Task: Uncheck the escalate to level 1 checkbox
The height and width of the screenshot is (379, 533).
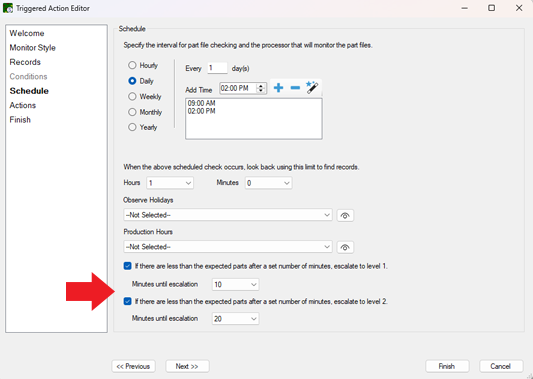Action: click(x=127, y=266)
